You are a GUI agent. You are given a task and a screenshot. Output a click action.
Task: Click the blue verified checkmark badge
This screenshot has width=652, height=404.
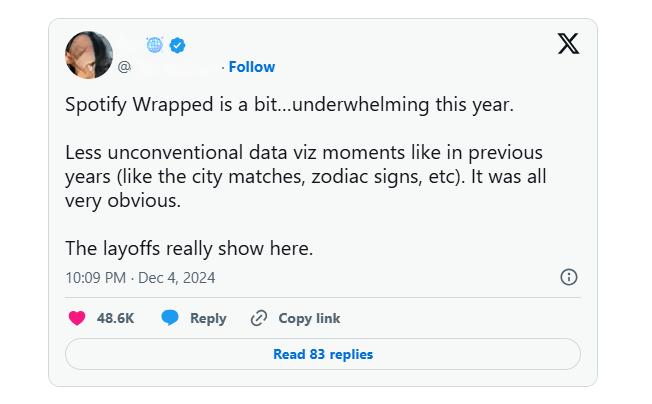coord(177,44)
